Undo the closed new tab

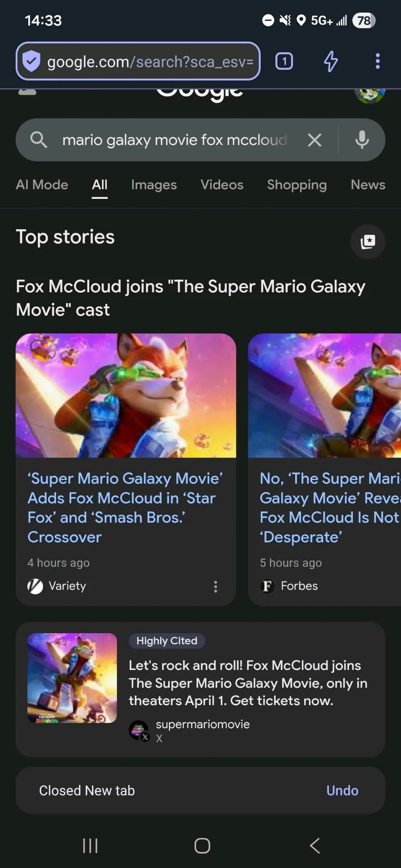click(342, 791)
